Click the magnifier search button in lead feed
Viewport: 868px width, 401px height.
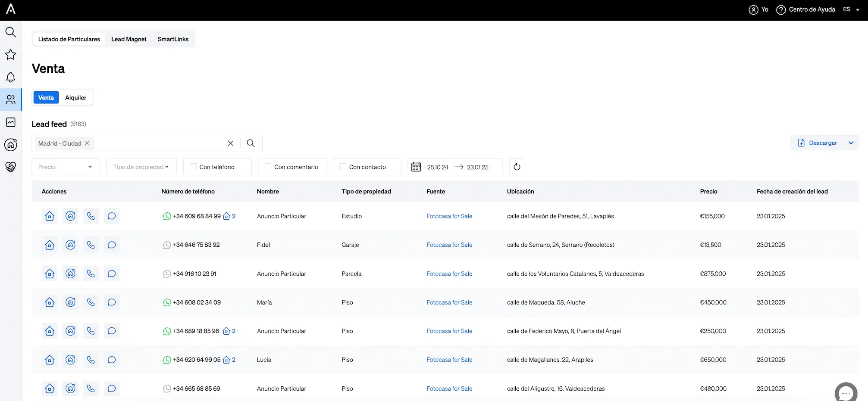[251, 143]
